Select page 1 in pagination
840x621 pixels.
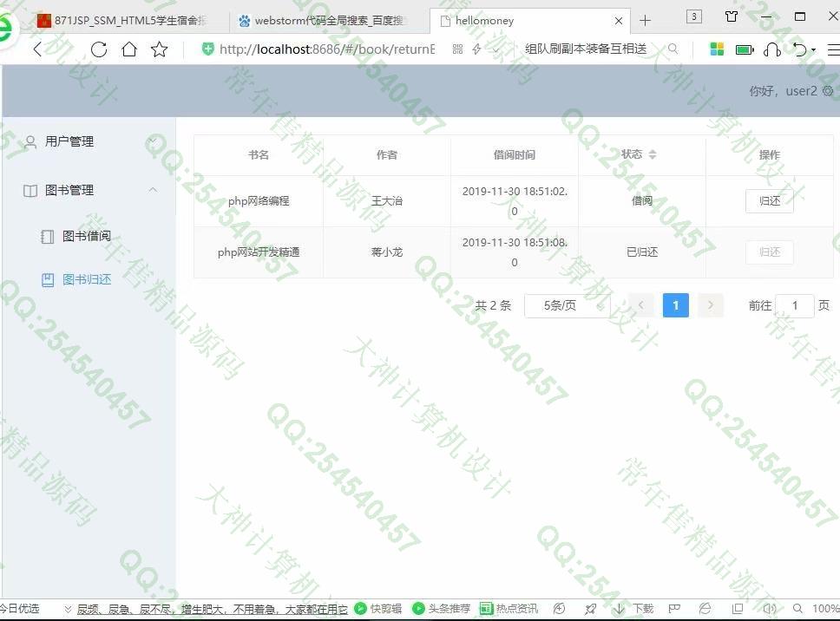pos(675,305)
